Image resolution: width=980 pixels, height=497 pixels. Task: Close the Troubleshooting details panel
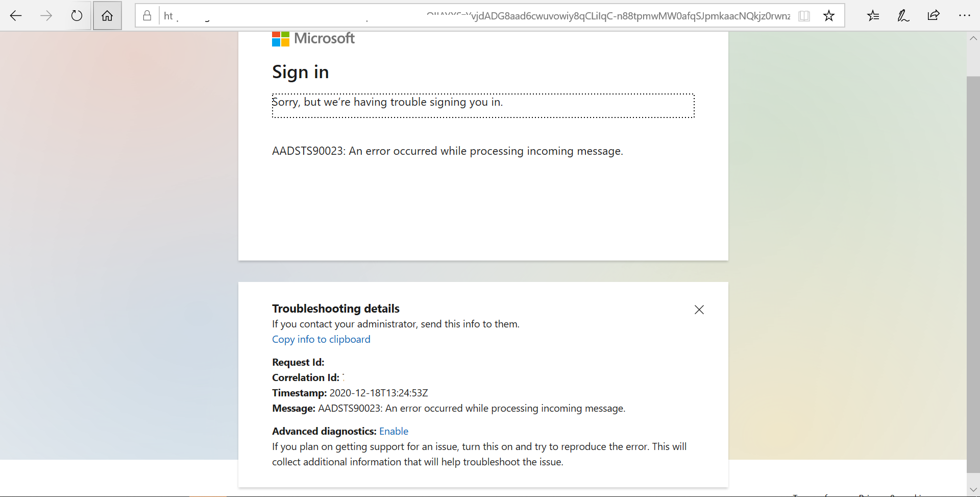tap(699, 310)
